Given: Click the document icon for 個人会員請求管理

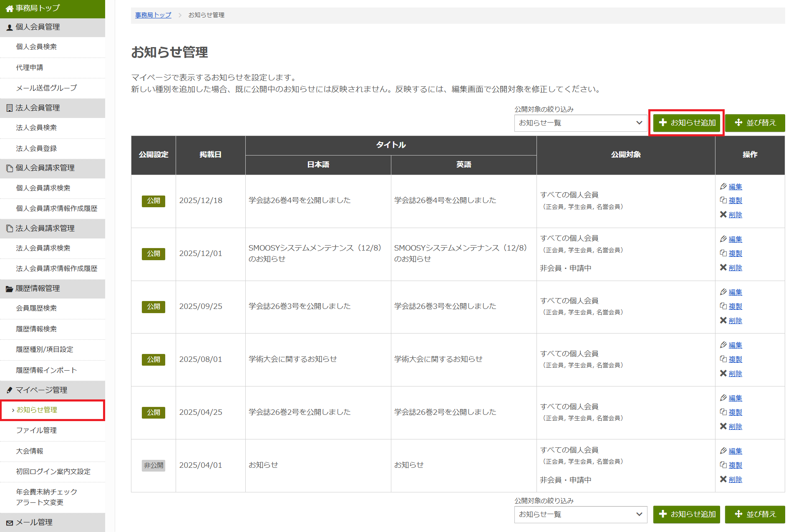Looking at the screenshot, I should [9, 168].
